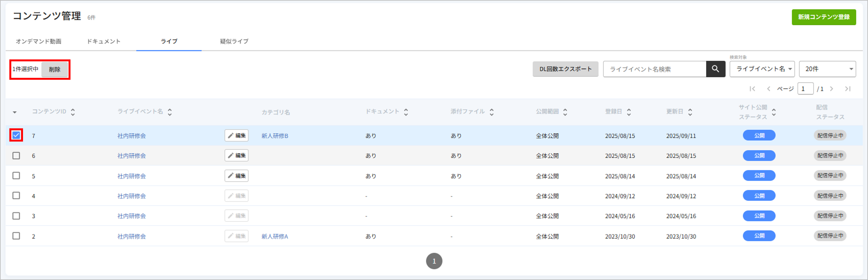Screen dimensions: 868x280
Task: Click the 1件選択中 selection count text
Action: pos(26,69)
